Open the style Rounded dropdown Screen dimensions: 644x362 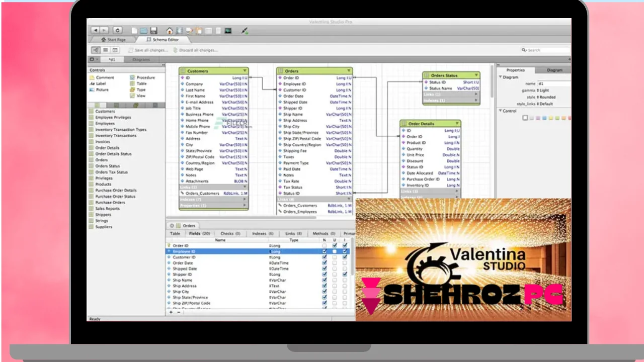tap(546, 98)
